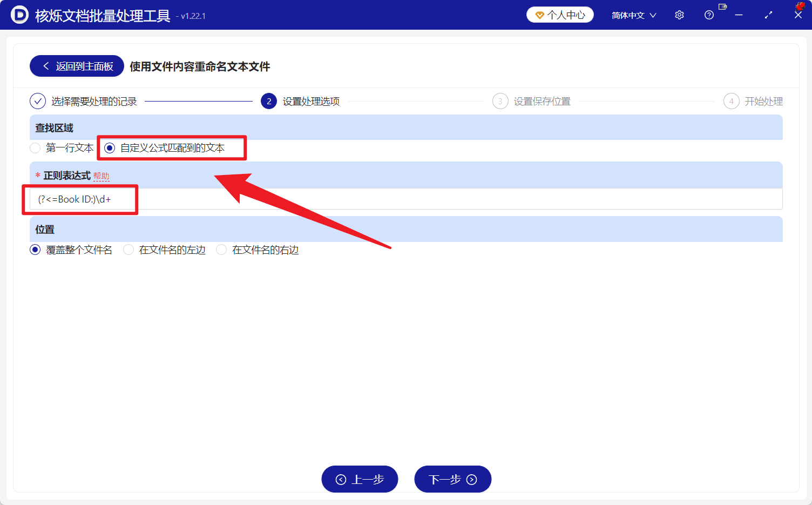The height and width of the screenshot is (505, 812).
Task: Click the feedback message icon in title bar
Action: pos(723,6)
